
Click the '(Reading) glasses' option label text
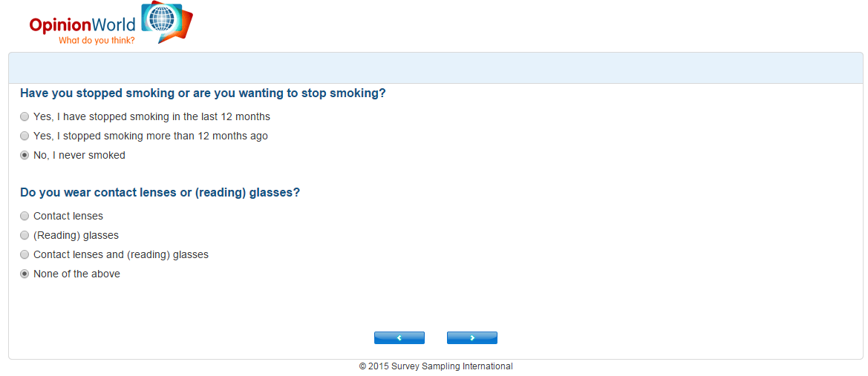coord(76,236)
